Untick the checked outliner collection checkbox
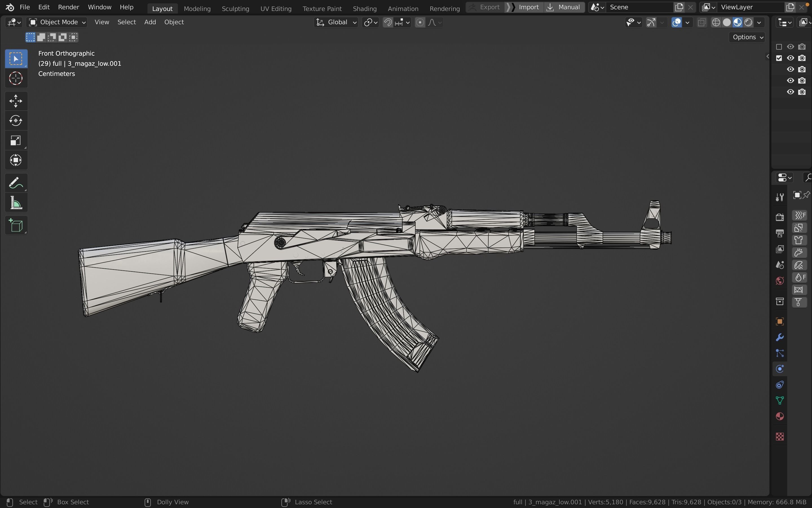812x508 pixels. point(779,58)
